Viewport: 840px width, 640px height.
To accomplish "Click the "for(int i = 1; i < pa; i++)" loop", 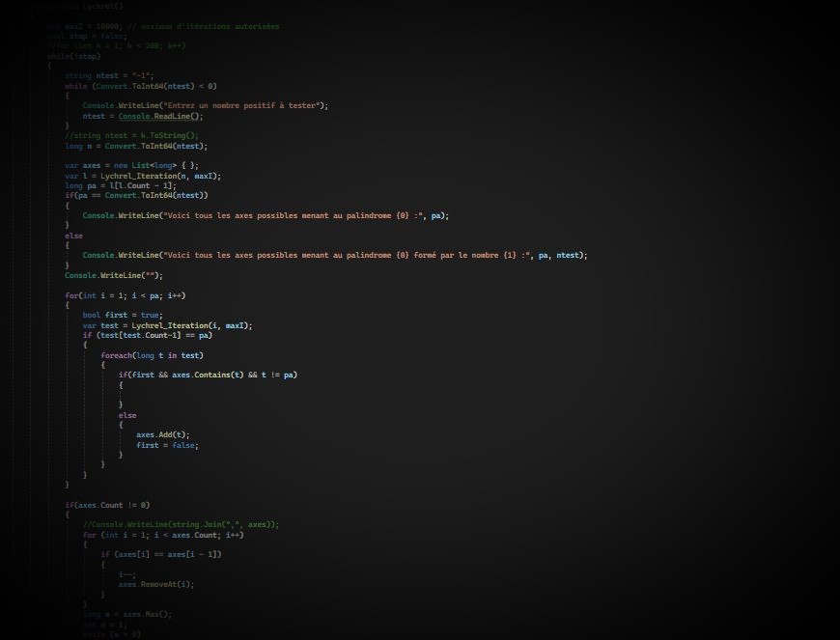I will 125,296.
